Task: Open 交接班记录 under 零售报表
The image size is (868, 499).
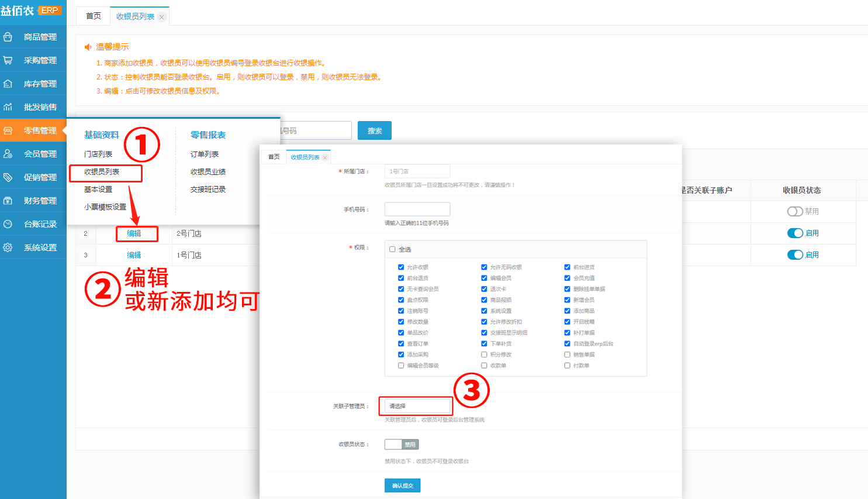Action: [x=208, y=190]
